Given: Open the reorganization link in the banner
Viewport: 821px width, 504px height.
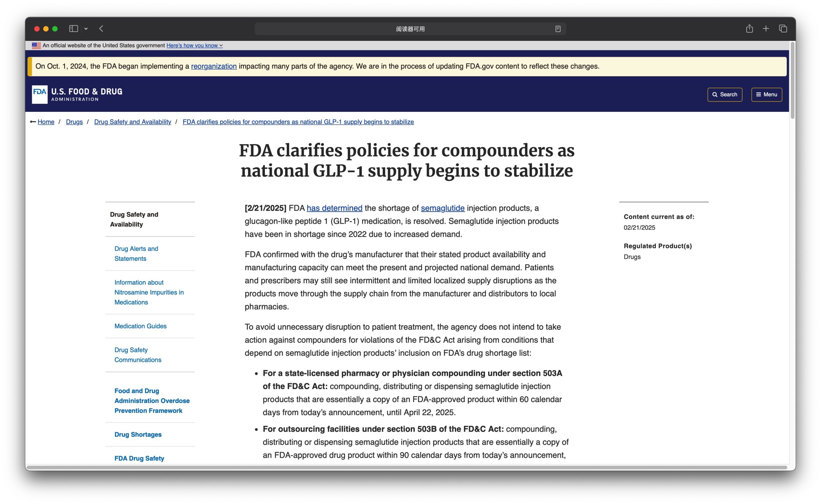Looking at the screenshot, I should click(x=214, y=66).
